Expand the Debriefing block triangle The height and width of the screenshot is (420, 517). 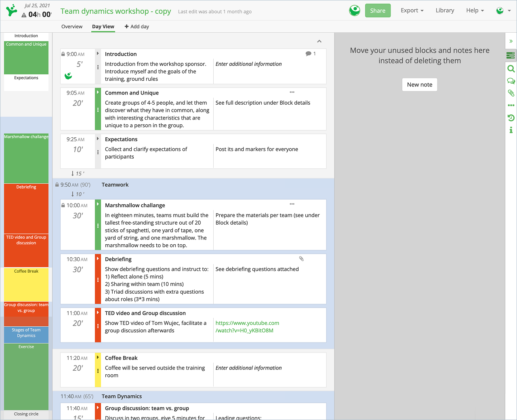[x=98, y=258]
